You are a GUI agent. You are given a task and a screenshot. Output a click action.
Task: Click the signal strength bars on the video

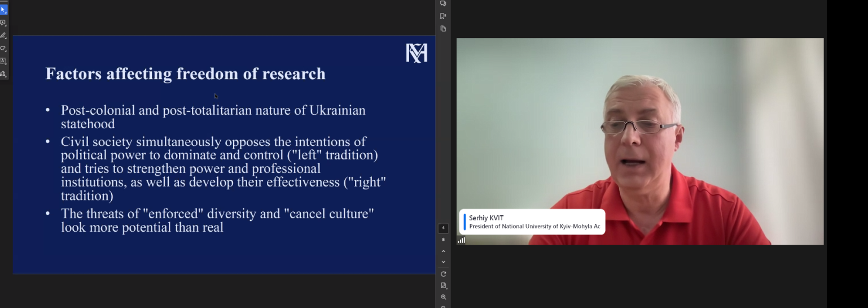(461, 240)
